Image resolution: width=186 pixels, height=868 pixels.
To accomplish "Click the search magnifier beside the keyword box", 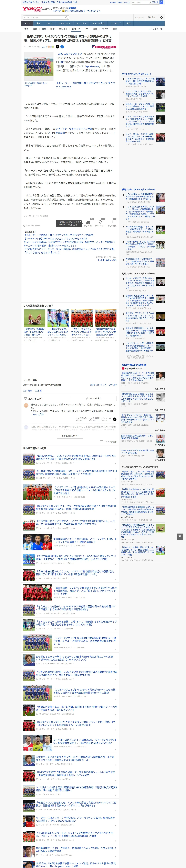I will point(66,18).
